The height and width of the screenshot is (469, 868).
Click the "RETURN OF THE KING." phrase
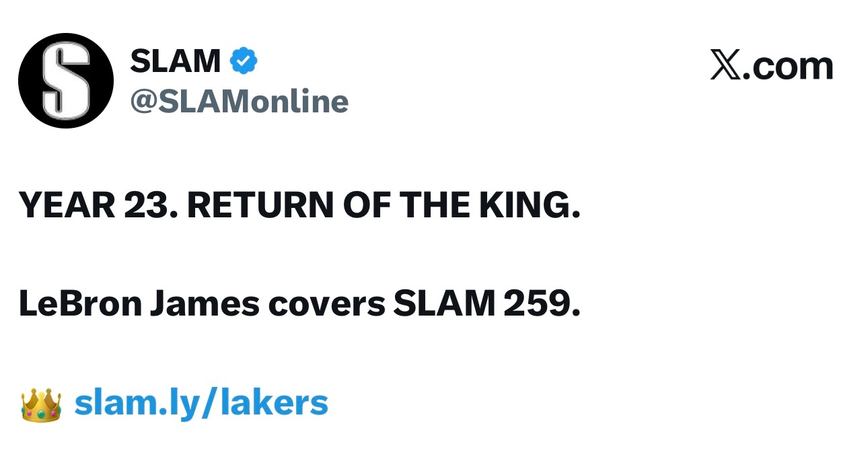pyautogui.click(x=383, y=205)
